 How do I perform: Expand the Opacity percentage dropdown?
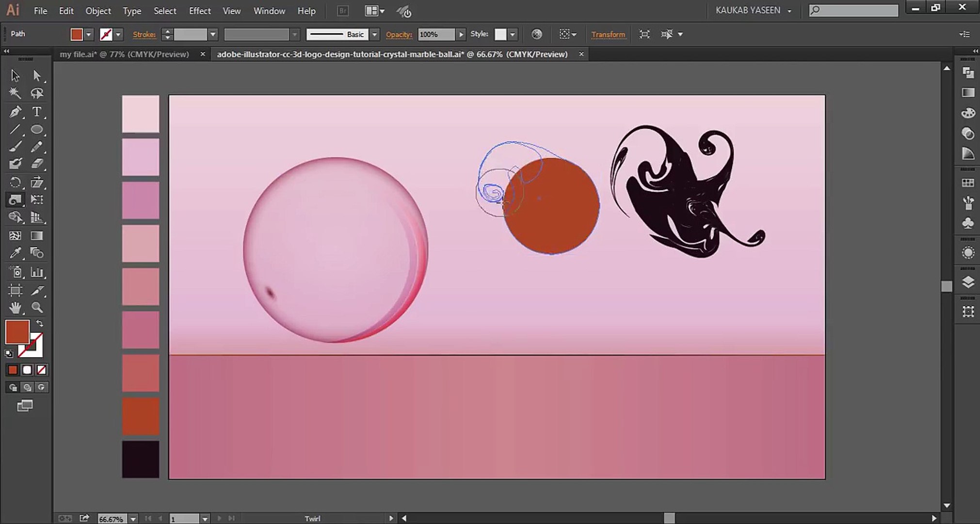click(x=461, y=34)
